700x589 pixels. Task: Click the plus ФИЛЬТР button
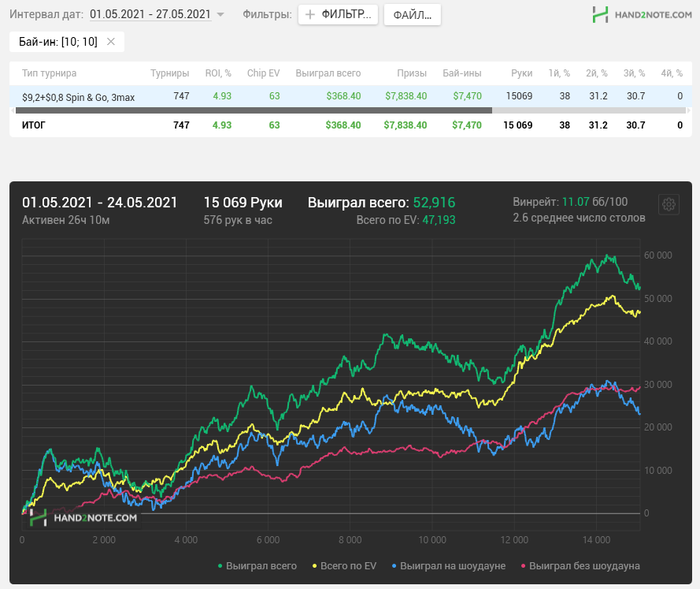pos(338,15)
